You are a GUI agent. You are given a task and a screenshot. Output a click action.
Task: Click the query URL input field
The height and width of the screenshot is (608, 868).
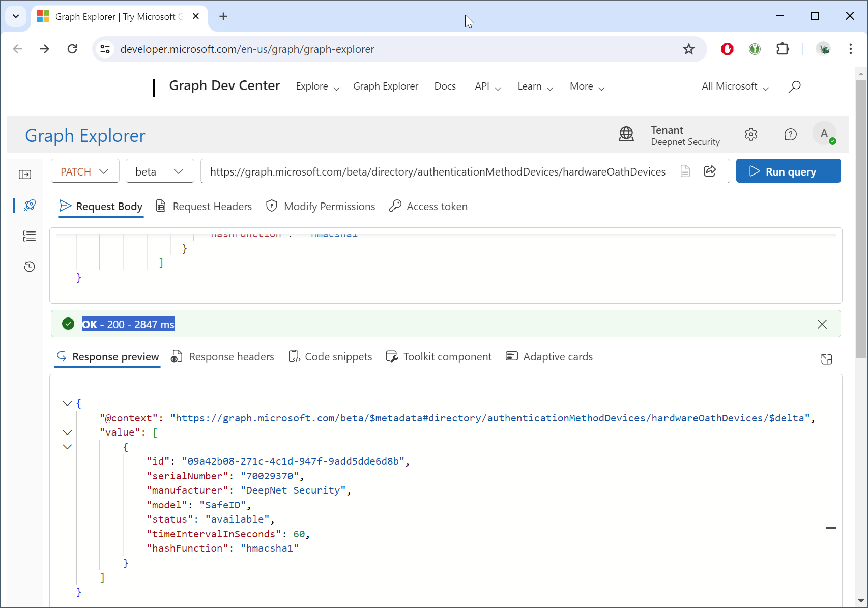pyautogui.click(x=438, y=171)
